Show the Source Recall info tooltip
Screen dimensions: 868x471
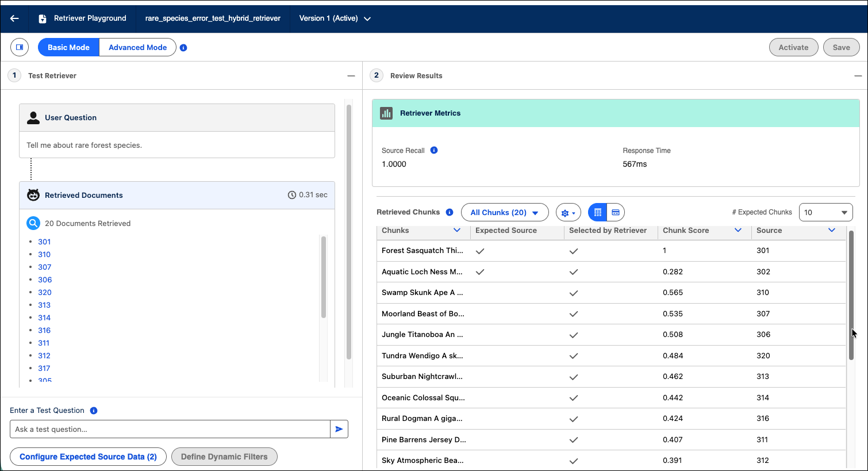click(434, 150)
